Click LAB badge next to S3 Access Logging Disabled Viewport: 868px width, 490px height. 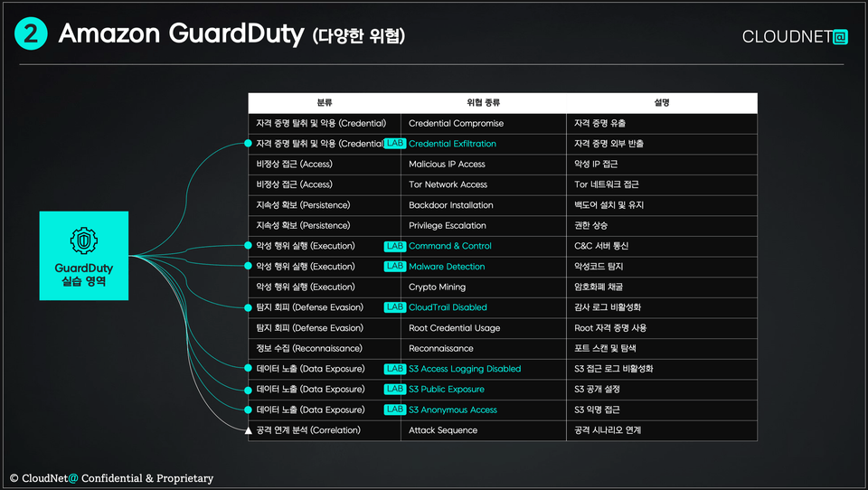(395, 369)
